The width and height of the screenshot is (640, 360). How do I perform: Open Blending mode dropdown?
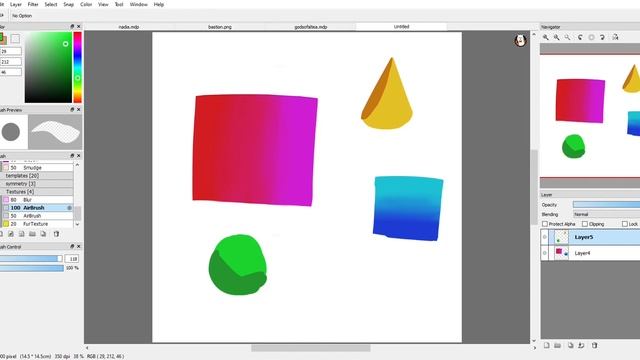[606, 214]
